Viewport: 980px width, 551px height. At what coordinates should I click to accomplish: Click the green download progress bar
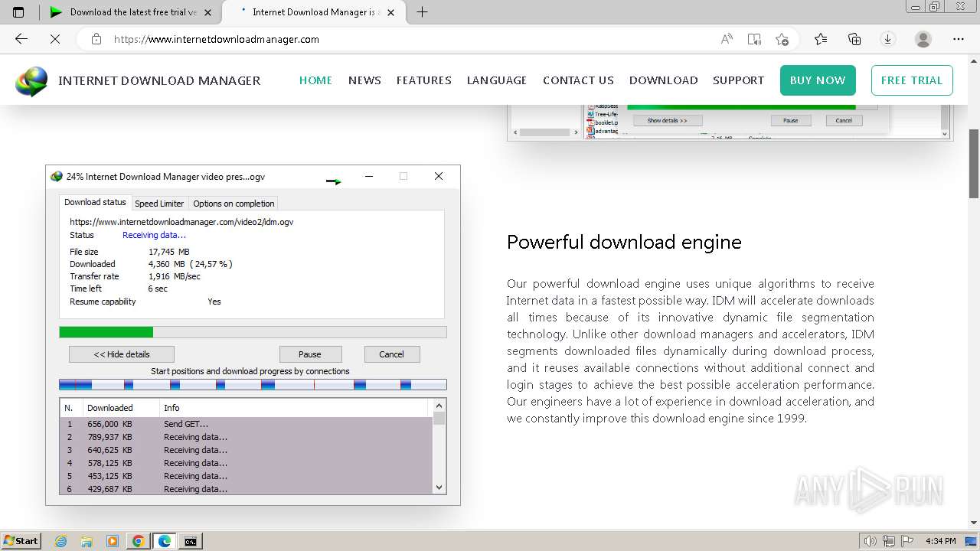[253, 332]
